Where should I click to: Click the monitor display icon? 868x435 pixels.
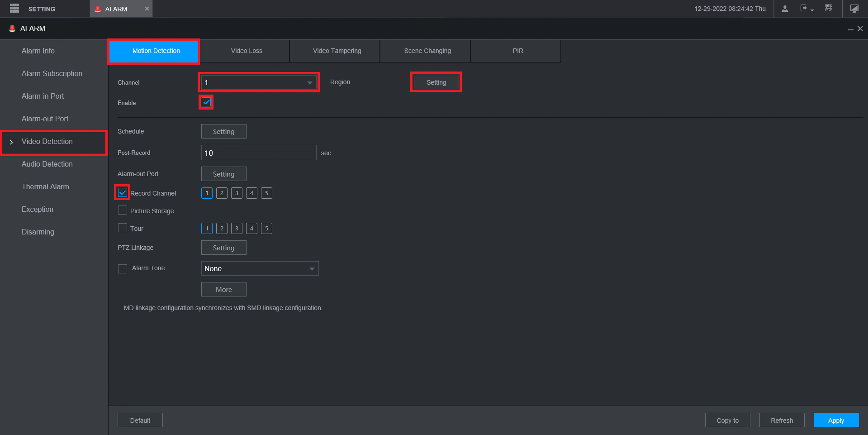pyautogui.click(x=854, y=9)
